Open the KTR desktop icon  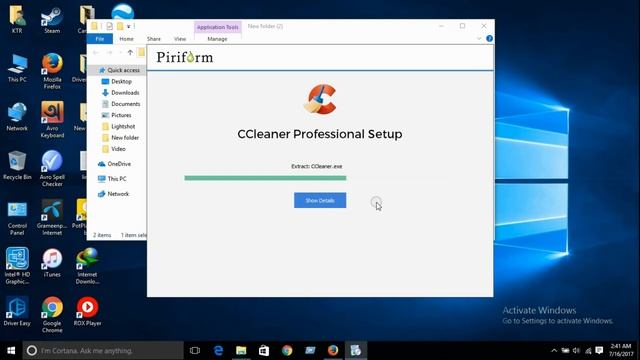tap(17, 20)
